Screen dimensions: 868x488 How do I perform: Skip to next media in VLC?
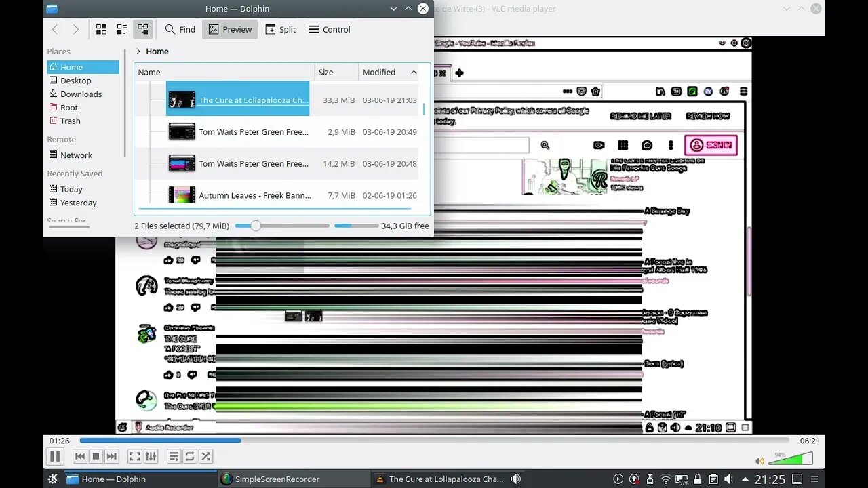tap(112, 457)
